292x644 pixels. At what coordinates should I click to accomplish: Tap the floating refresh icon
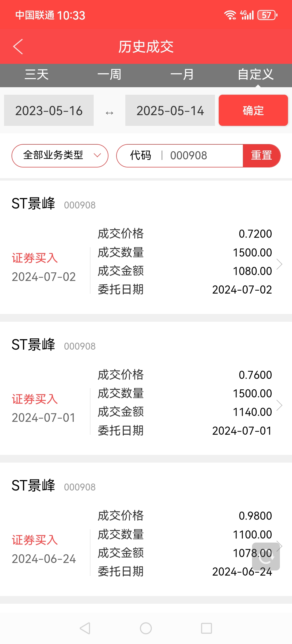coord(266,556)
